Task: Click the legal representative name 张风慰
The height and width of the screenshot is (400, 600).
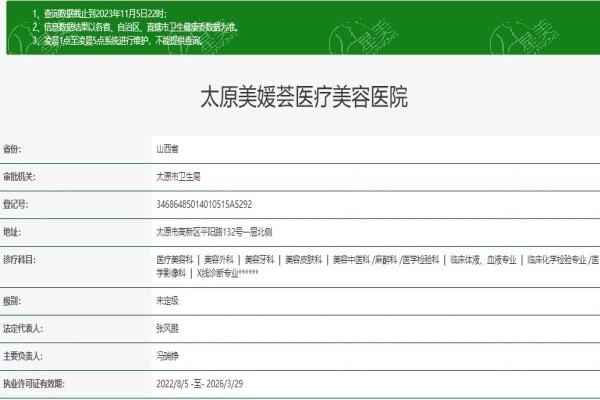Action: (168, 328)
